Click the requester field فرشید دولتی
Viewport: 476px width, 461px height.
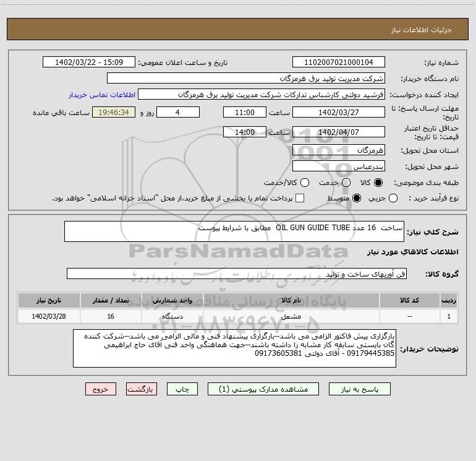261,95
